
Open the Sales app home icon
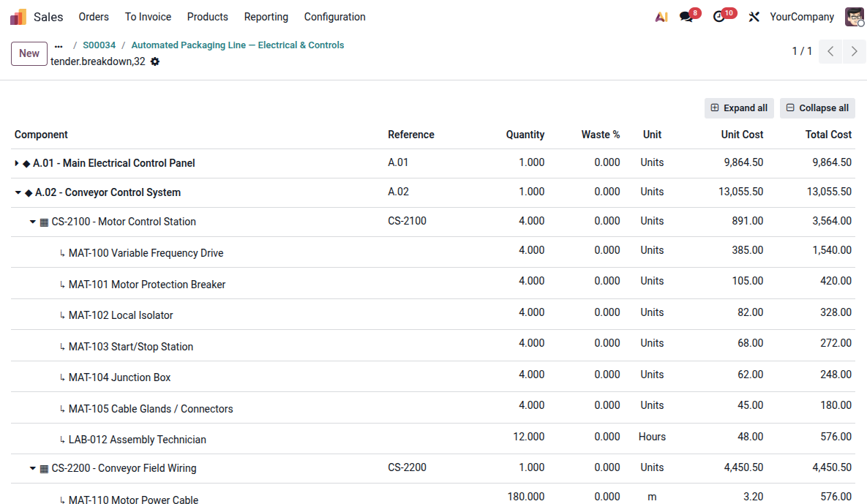coord(18,17)
